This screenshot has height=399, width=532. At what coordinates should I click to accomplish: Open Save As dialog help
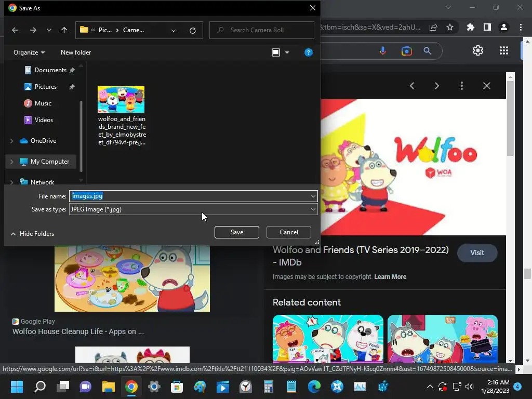pos(309,52)
